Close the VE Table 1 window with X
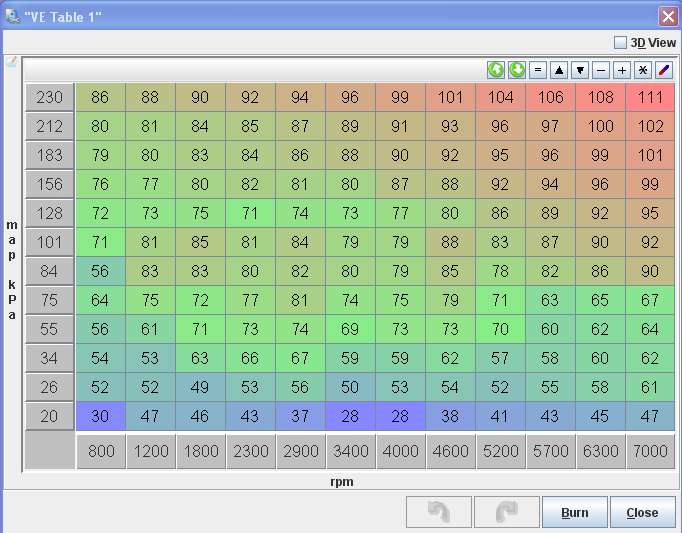Viewport: 682px width, 533px height. pos(668,17)
